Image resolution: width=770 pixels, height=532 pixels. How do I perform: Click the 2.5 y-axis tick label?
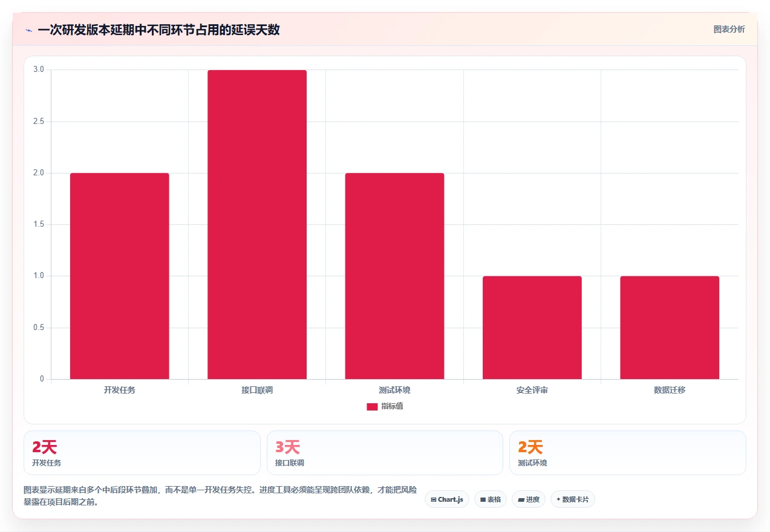click(x=39, y=122)
